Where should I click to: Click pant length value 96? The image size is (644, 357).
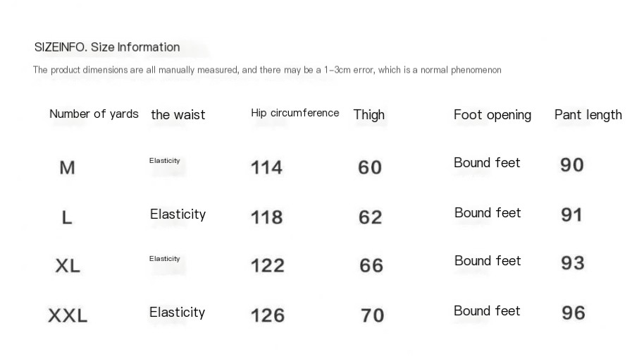pos(574,313)
